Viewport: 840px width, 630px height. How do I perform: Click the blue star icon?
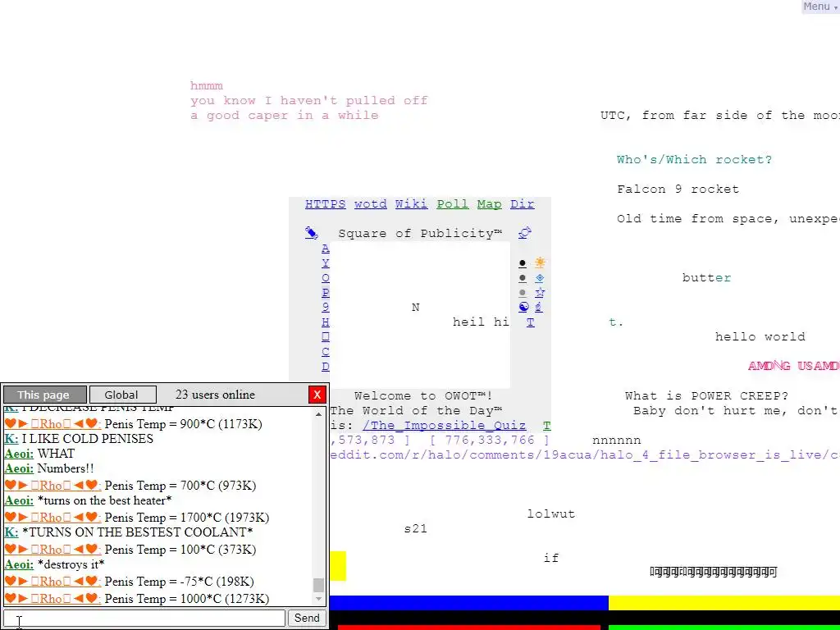click(540, 292)
